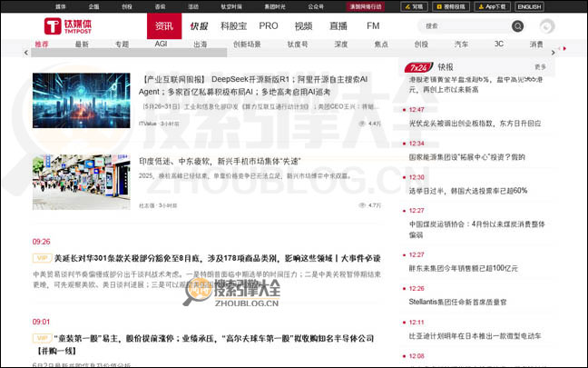Open 企服 link in top black bar
The image size is (588, 368).
point(93,6)
